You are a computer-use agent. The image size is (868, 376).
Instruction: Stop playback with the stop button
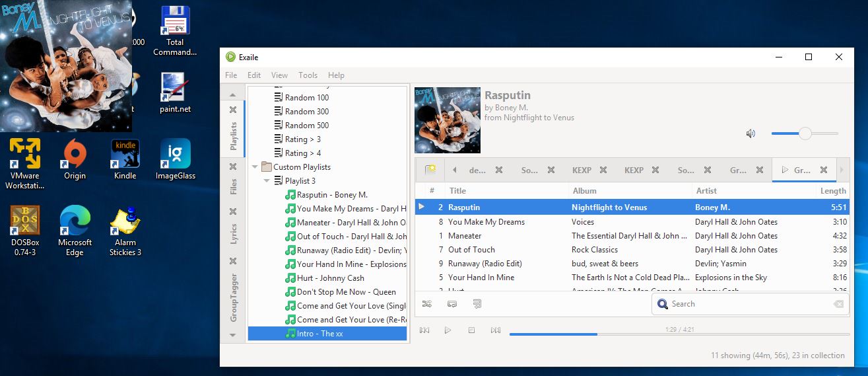point(471,330)
